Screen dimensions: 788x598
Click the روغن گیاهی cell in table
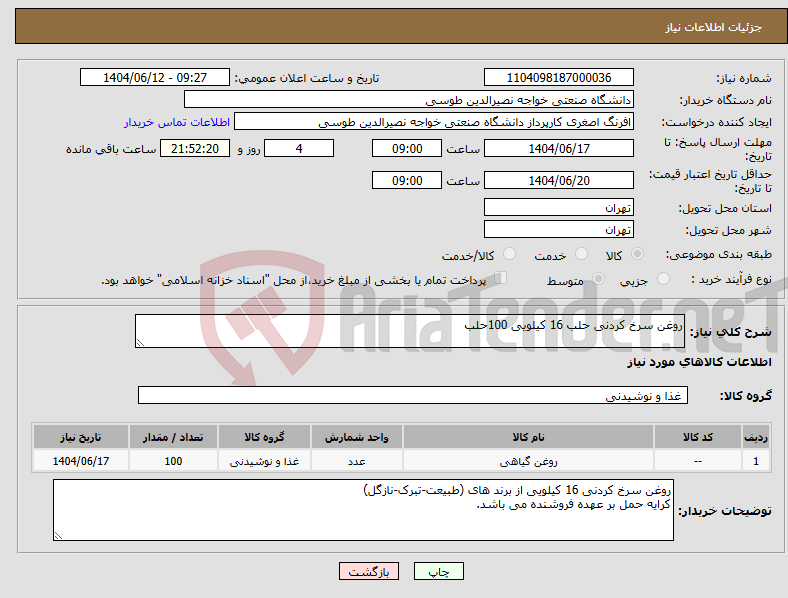click(x=528, y=461)
